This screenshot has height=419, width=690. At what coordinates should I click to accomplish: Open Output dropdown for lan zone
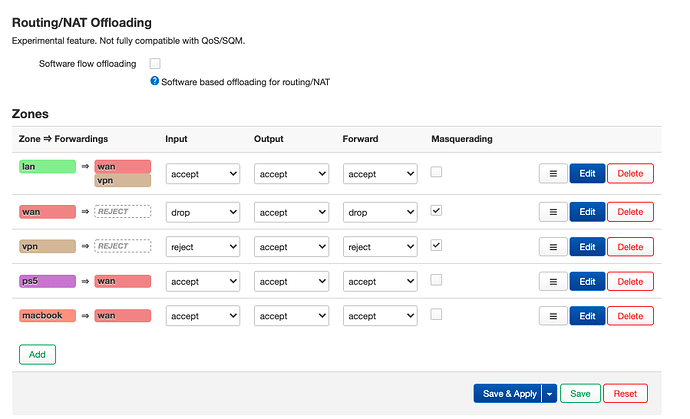pyautogui.click(x=291, y=174)
